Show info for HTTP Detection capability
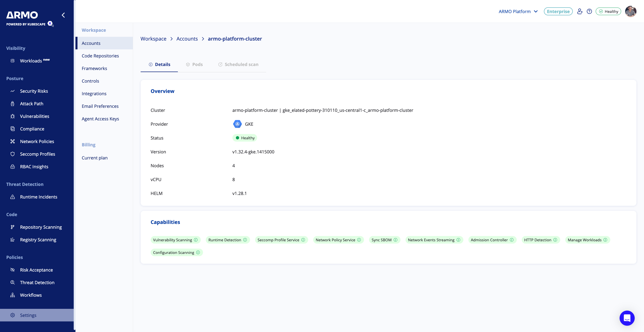Image resolution: width=644 pixels, height=332 pixels. pos(555,240)
